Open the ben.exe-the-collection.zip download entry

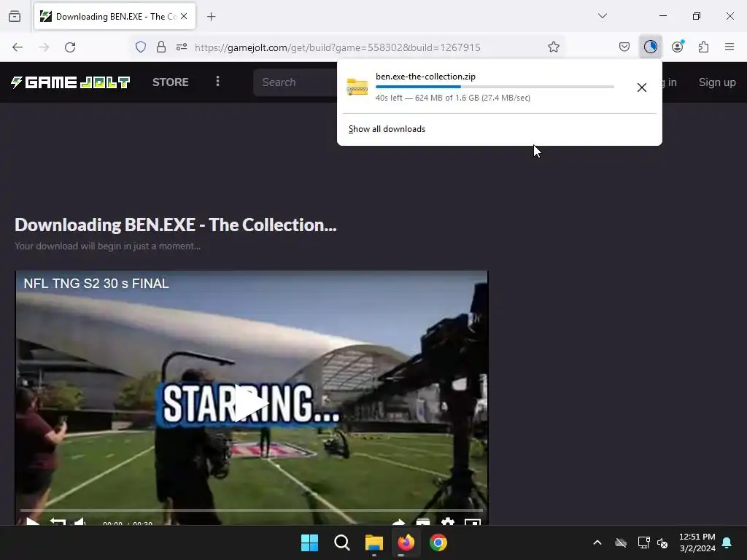pyautogui.click(x=485, y=87)
